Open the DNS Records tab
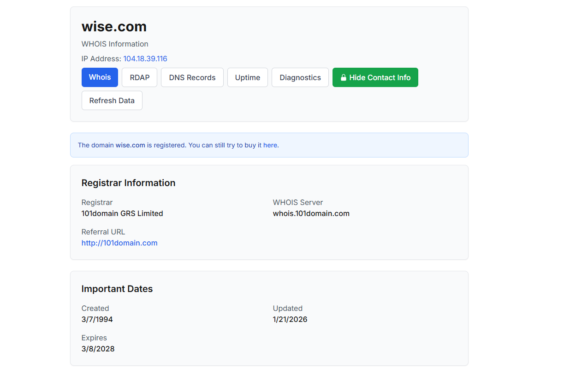This screenshot has width=588, height=368. coord(192,77)
